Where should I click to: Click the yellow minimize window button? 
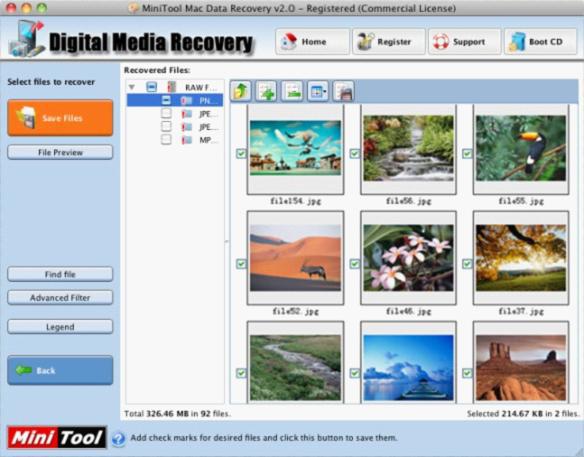tap(26, 8)
